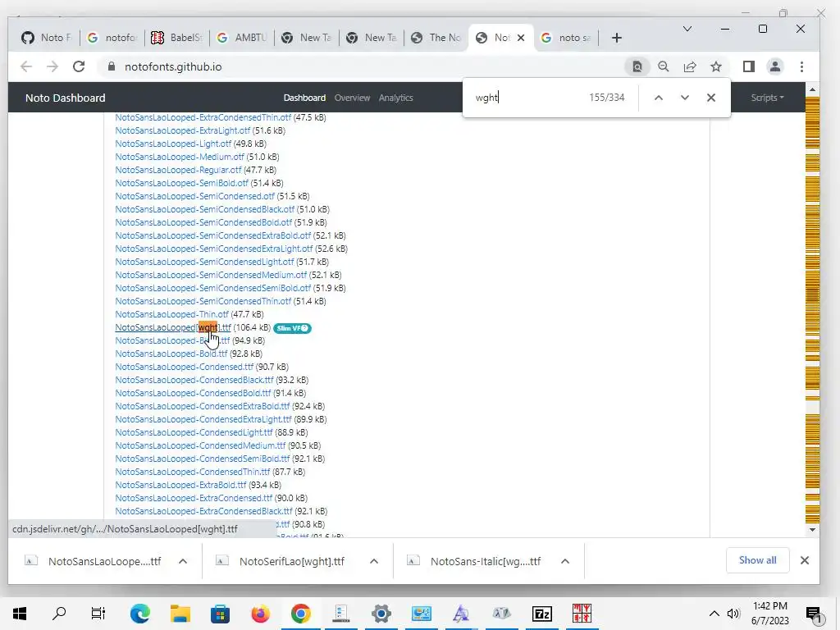The image size is (840, 630).
Task: Show hidden system tray icons
Action: coord(714,614)
